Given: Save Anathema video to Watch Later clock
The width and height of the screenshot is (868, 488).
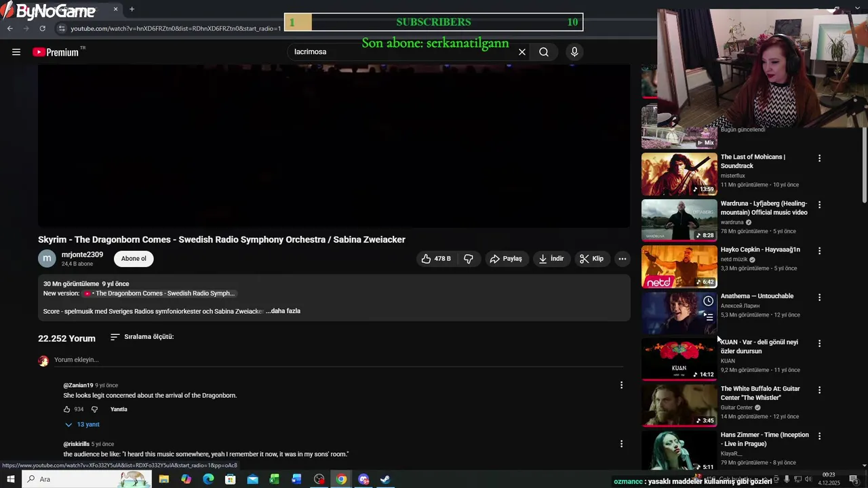Looking at the screenshot, I should [x=708, y=301].
